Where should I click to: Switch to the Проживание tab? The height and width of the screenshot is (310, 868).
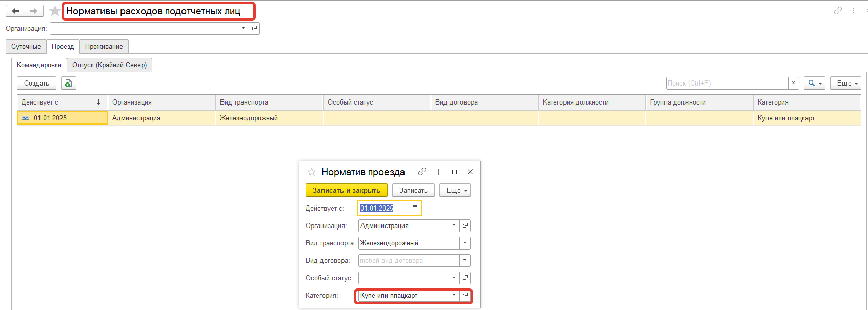pyautogui.click(x=104, y=47)
